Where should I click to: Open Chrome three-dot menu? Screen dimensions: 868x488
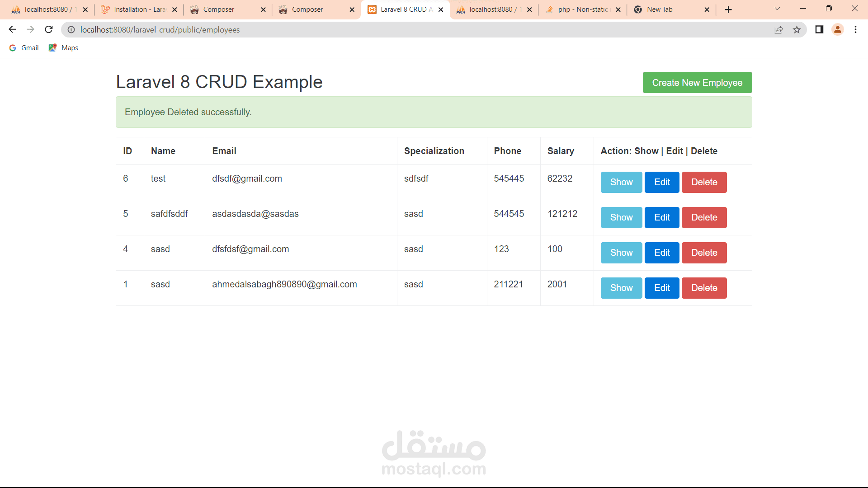[855, 30]
